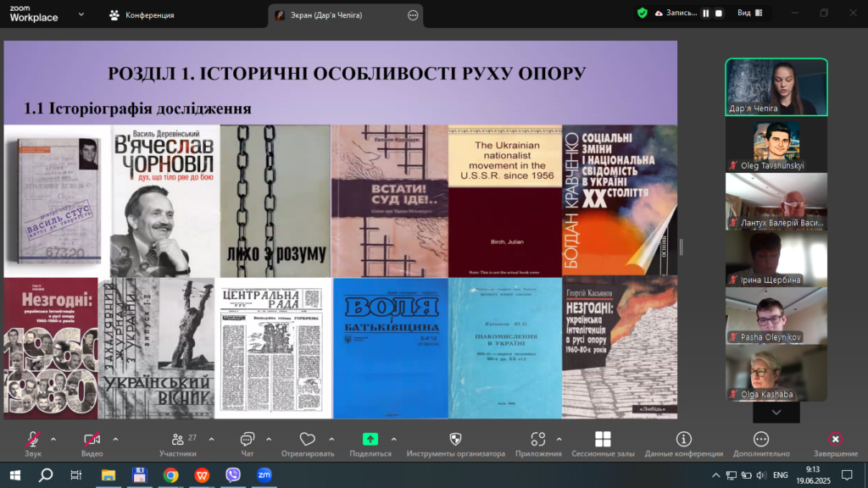Switch to the Конференция tab
Viewport: 868px width, 488px height.
142,15
